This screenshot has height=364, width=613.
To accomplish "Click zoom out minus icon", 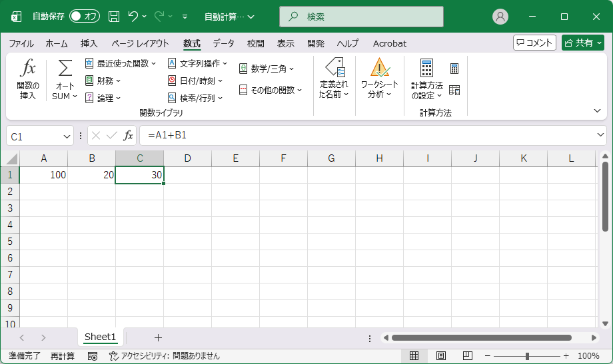I will pos(488,356).
